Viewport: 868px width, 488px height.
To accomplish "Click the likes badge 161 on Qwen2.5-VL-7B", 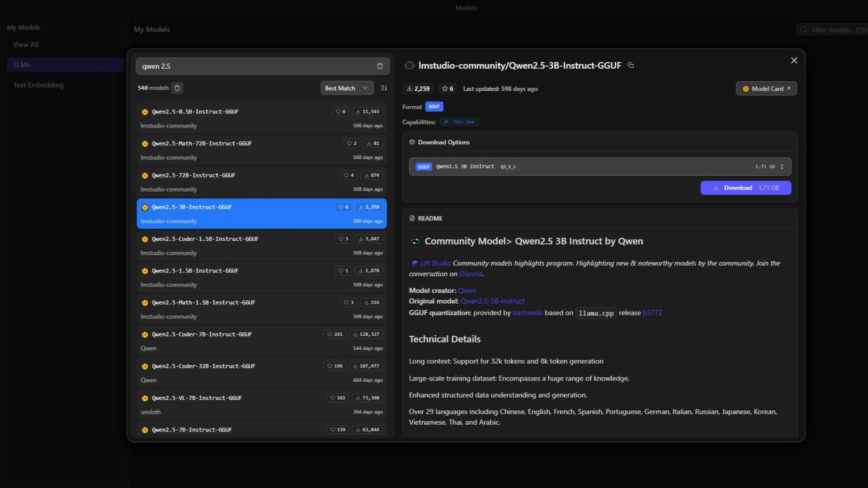I will (x=338, y=398).
